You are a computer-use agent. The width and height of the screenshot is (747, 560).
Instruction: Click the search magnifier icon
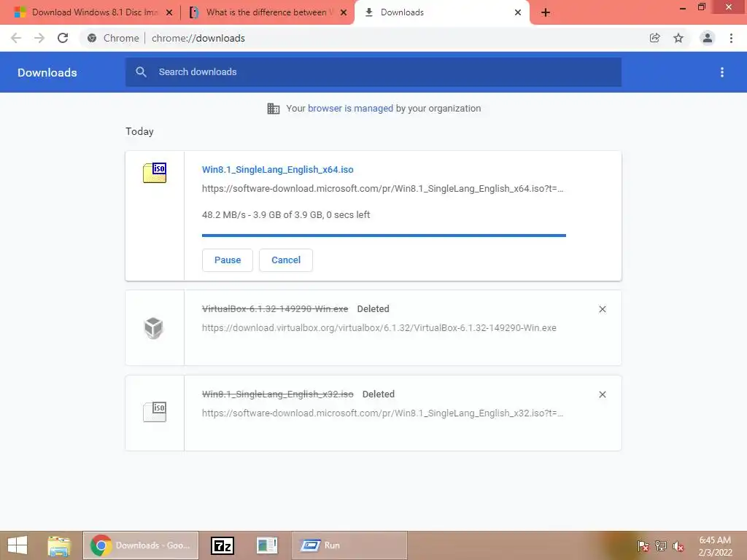coord(141,72)
